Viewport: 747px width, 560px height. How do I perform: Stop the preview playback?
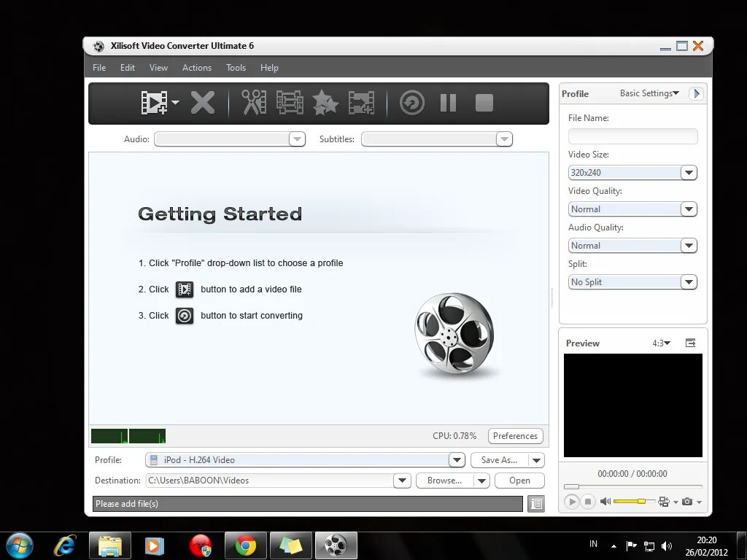(x=588, y=502)
